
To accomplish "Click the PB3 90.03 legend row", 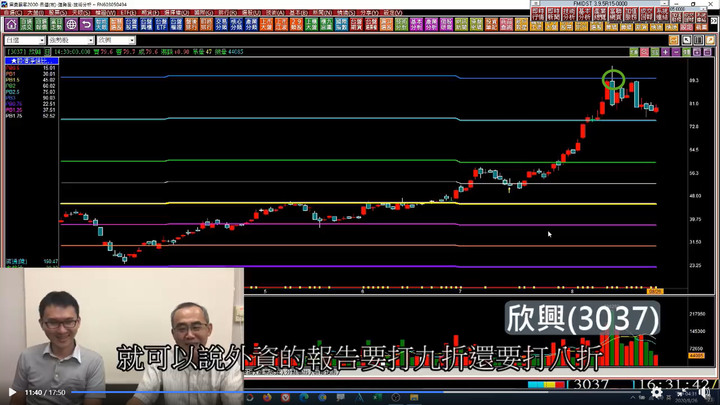I will click(31, 98).
